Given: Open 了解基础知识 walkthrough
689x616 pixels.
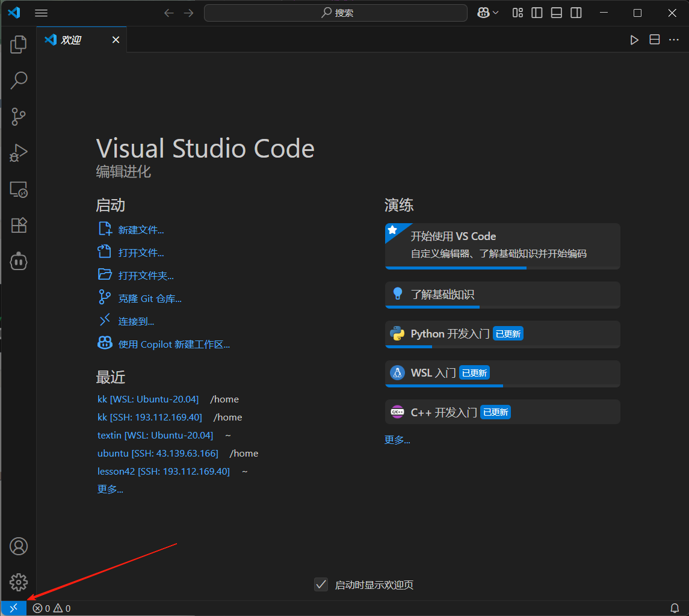Looking at the screenshot, I should (x=502, y=295).
